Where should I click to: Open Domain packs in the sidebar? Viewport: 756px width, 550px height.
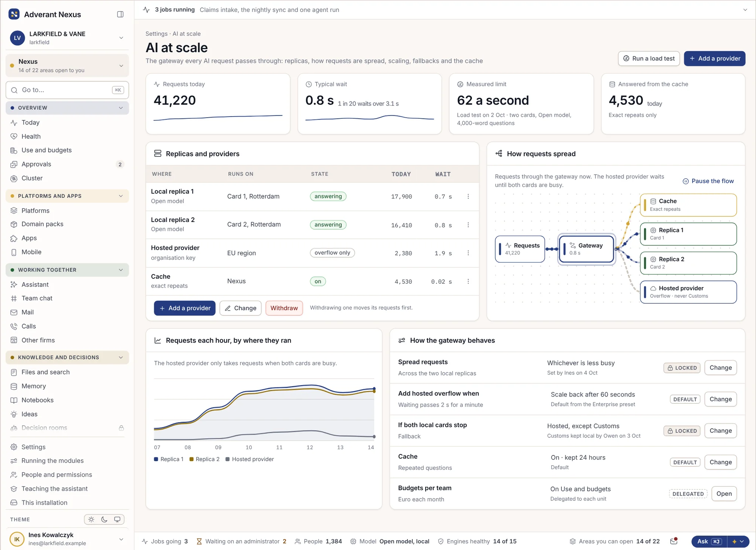[67, 224]
